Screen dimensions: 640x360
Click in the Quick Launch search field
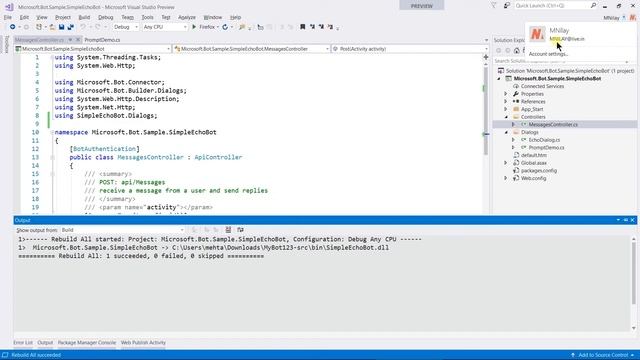click(x=551, y=6)
